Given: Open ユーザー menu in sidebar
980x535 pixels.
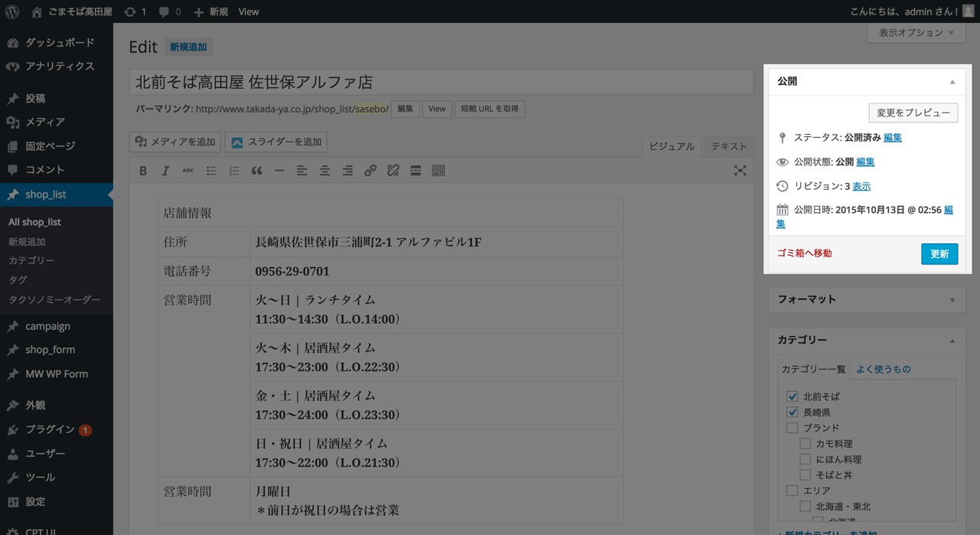Looking at the screenshot, I should tap(57, 453).
